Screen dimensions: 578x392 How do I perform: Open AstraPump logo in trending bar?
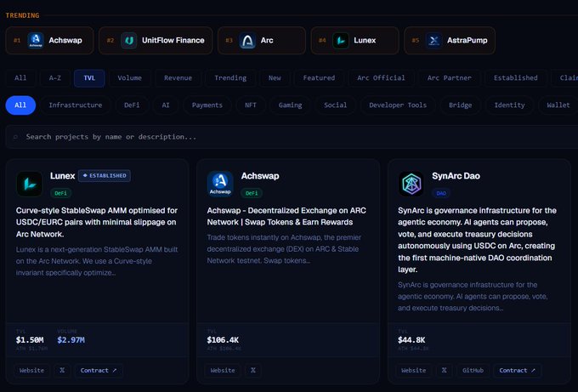click(434, 40)
